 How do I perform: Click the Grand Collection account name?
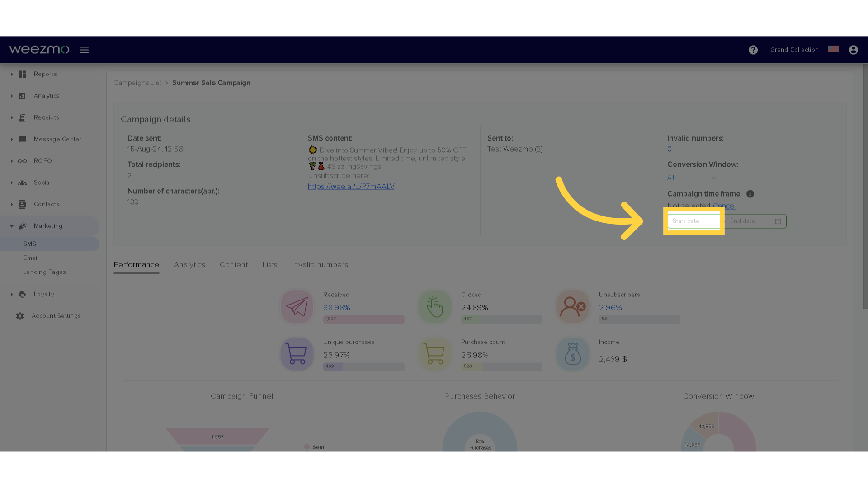click(794, 50)
